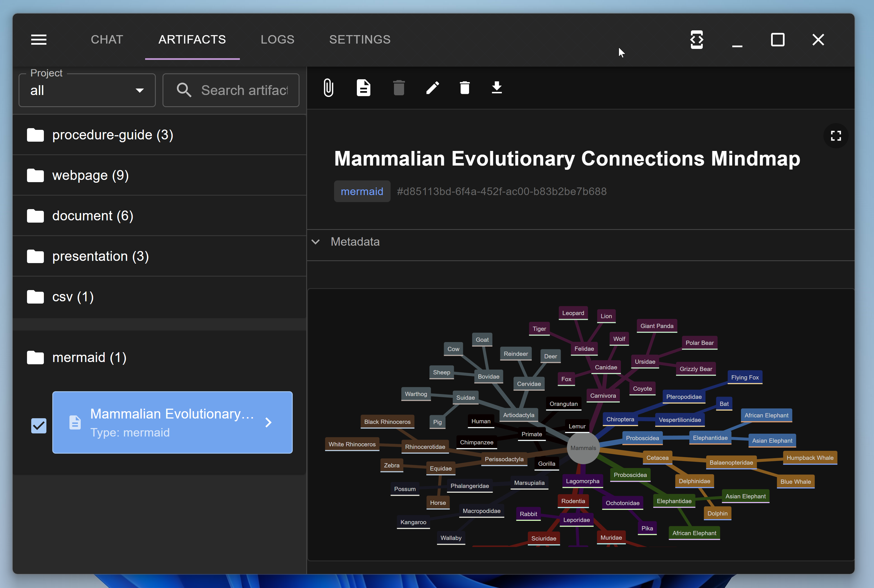Click the Leopard node

(573, 313)
